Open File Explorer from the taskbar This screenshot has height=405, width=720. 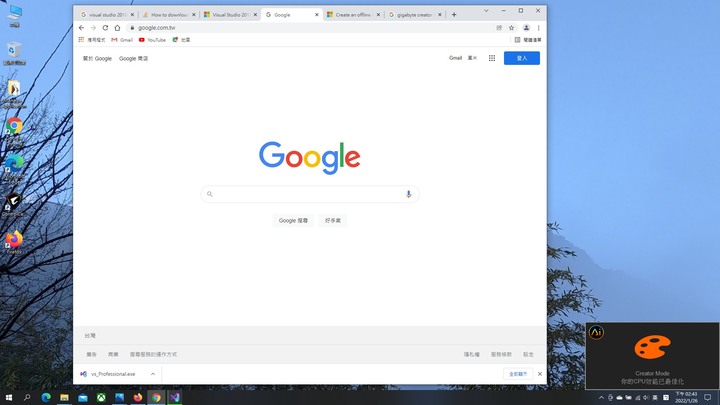(x=64, y=397)
